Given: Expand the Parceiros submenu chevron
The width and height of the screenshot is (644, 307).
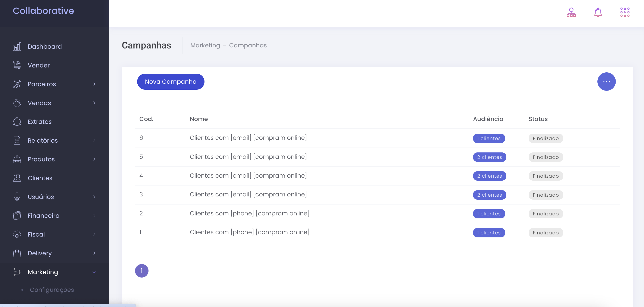Looking at the screenshot, I should 94,84.
